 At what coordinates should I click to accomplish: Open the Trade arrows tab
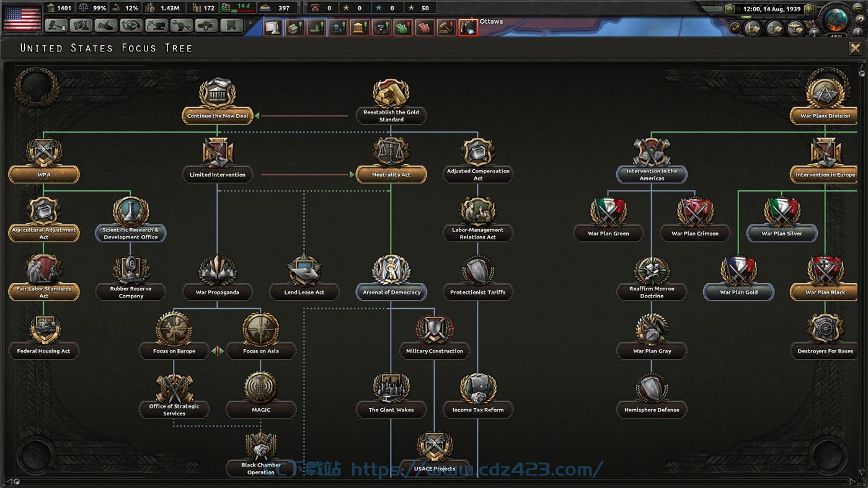coord(131,25)
